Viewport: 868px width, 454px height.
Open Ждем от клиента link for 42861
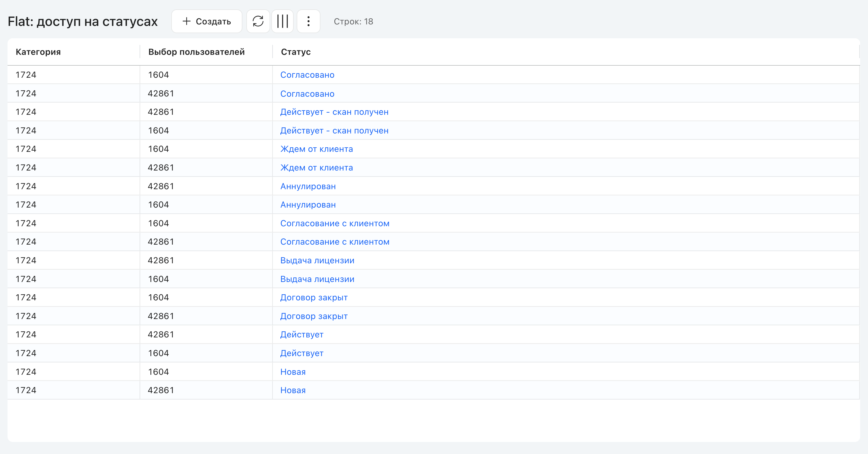pos(316,168)
